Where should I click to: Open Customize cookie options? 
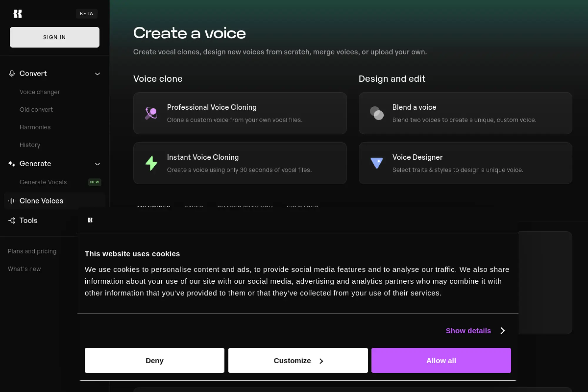pyautogui.click(x=298, y=361)
